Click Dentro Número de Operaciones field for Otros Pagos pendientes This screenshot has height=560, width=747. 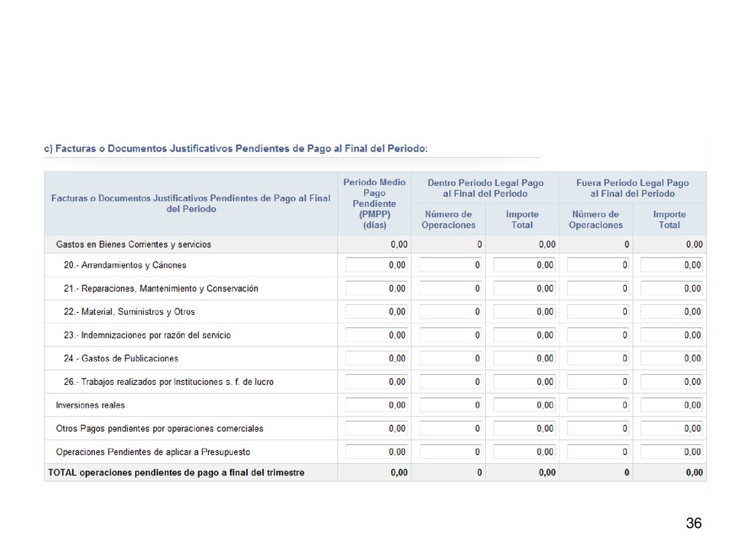(x=451, y=428)
